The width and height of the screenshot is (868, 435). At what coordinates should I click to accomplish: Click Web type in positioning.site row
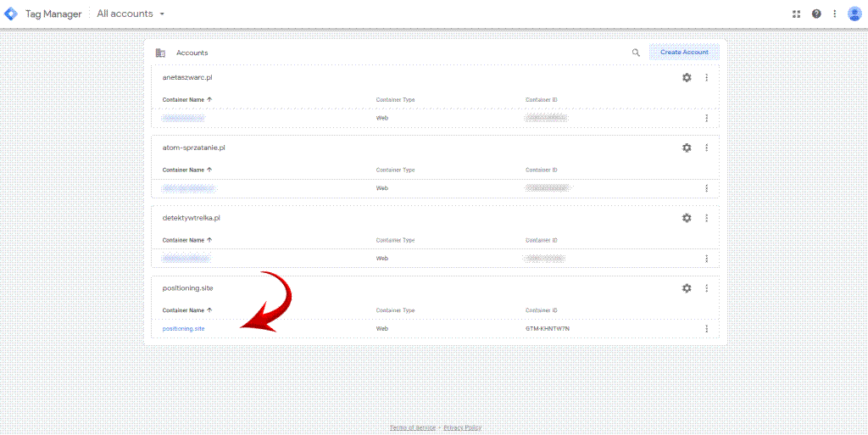tap(382, 329)
